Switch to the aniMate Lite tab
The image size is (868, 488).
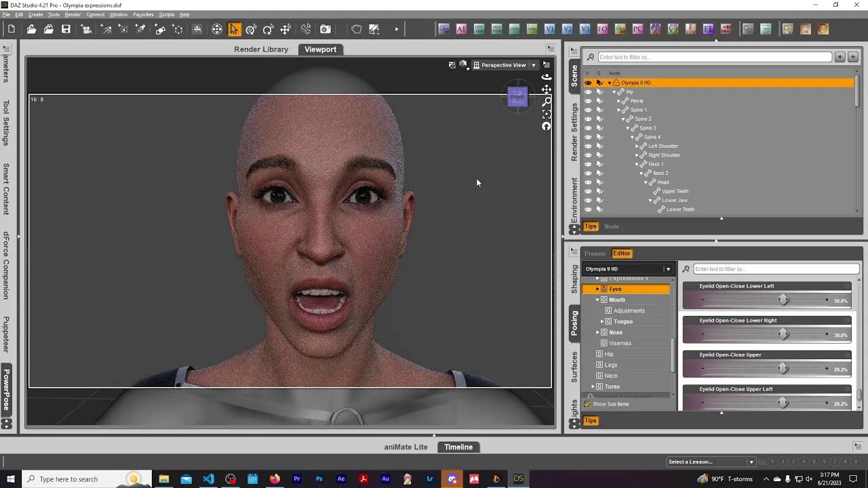[x=406, y=447]
